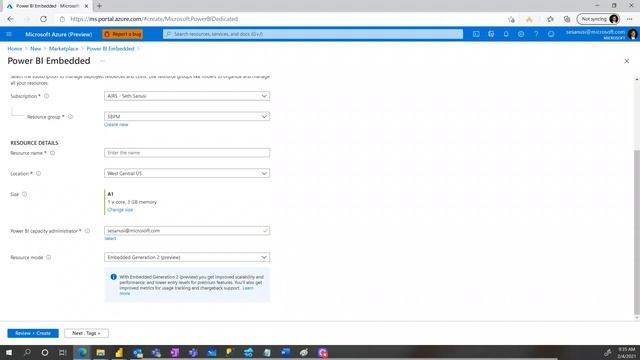Open the Subscription dropdown
The width and height of the screenshot is (640, 360).
(187, 96)
